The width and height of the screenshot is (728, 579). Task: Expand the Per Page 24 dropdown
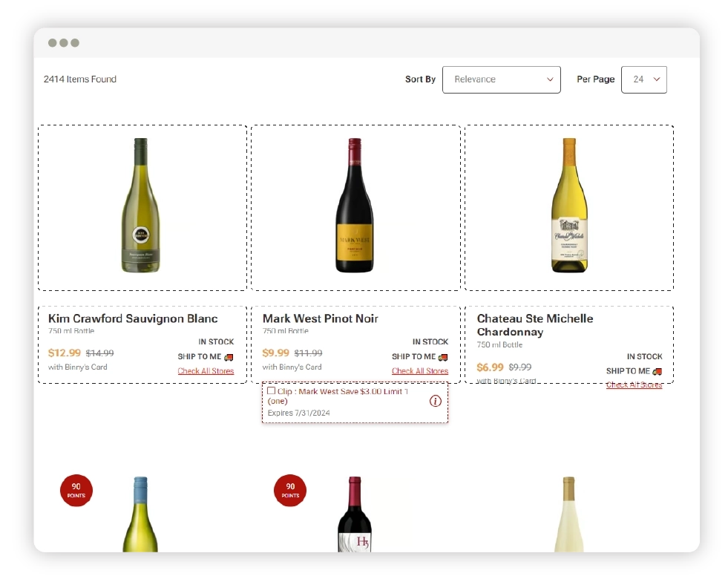[643, 79]
